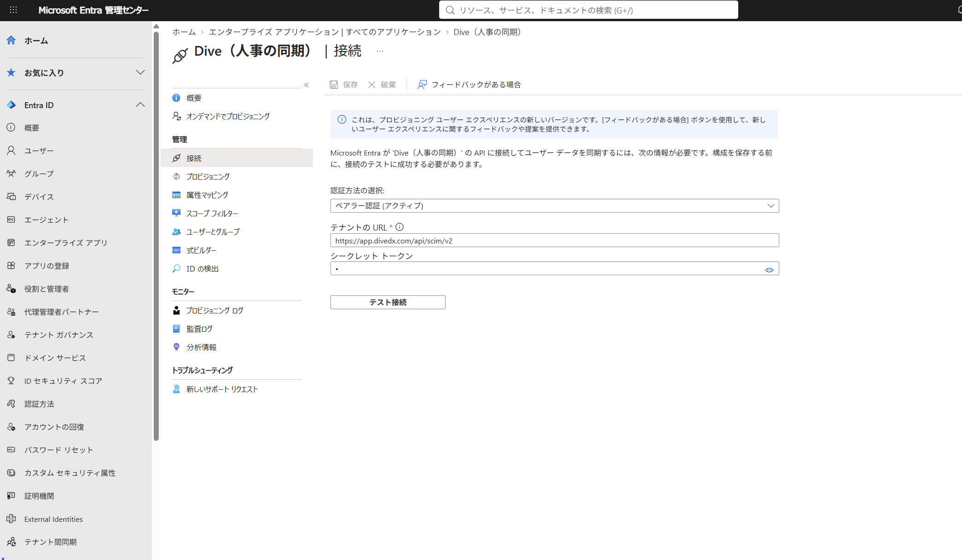This screenshot has width=962, height=560.
Task: Open アカウントの回復 in the sidebar
Action: 54,427
